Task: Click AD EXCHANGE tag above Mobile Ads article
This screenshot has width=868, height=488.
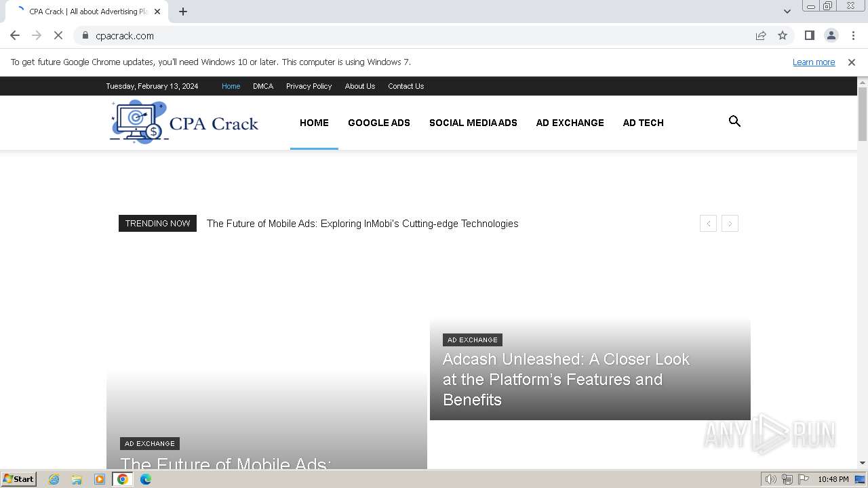Action: [x=150, y=443]
